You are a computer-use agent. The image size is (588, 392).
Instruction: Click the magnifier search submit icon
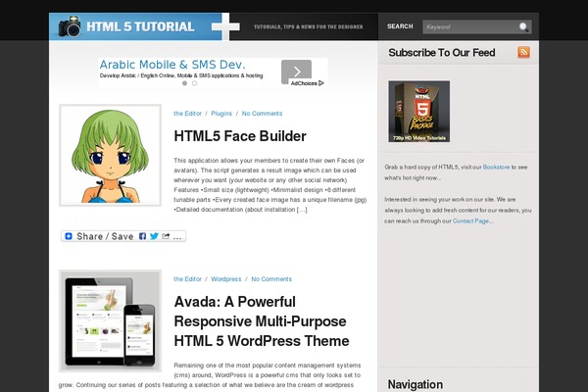523,26
